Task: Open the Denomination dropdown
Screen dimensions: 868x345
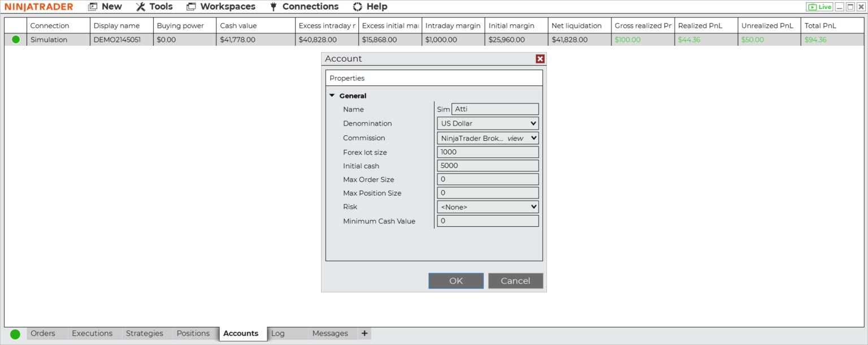Action: click(x=488, y=123)
